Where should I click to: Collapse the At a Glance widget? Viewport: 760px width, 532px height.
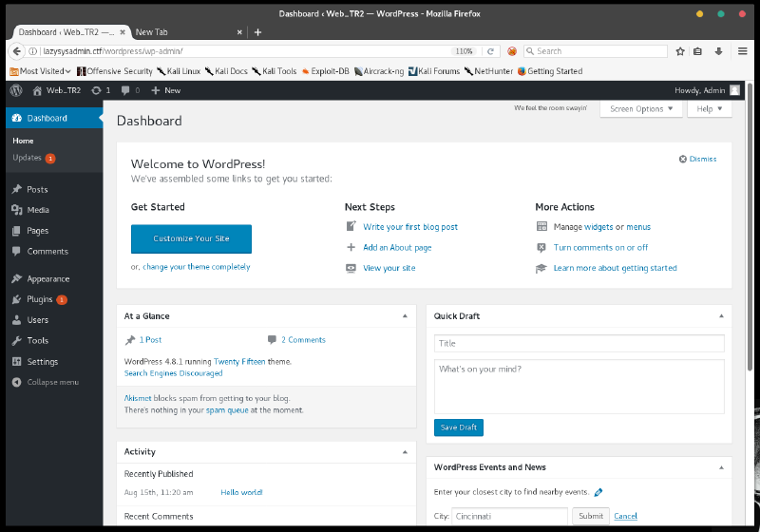coord(404,315)
